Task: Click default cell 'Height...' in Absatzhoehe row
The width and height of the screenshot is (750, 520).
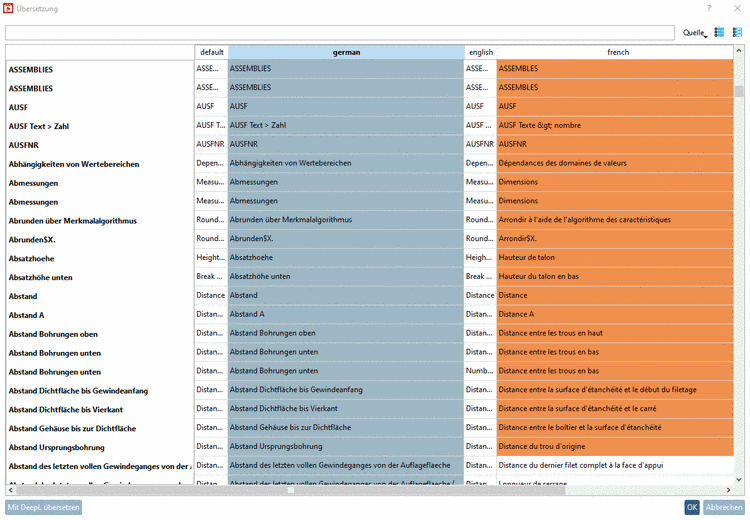Action: coord(211,257)
